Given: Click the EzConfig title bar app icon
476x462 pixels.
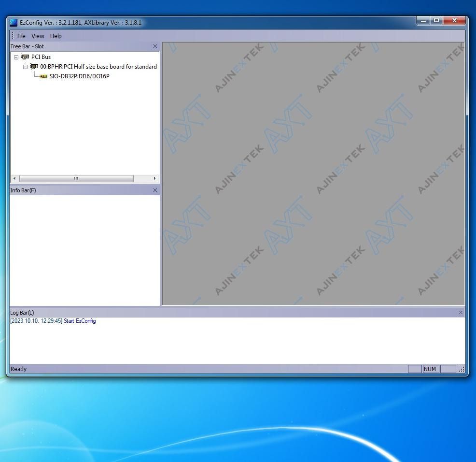Looking at the screenshot, I should click(x=14, y=23).
